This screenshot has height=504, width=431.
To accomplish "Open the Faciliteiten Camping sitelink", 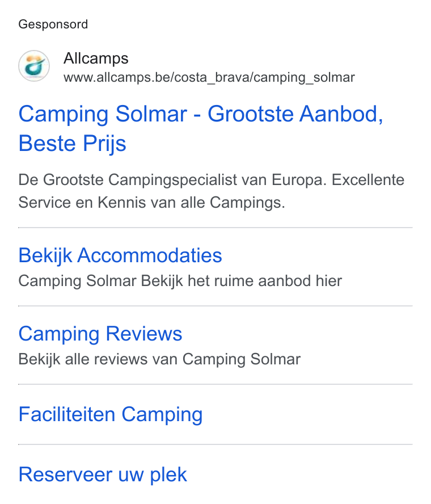I will tap(111, 414).
